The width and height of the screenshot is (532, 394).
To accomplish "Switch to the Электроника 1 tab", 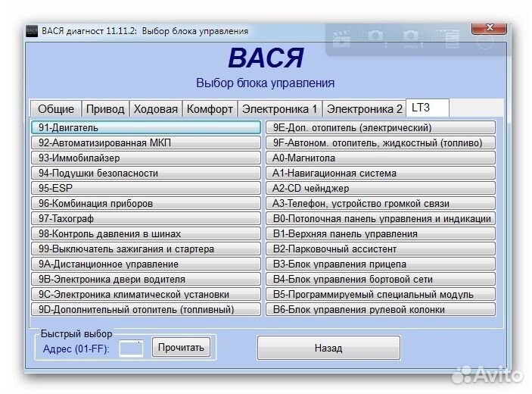I will pyautogui.click(x=279, y=109).
